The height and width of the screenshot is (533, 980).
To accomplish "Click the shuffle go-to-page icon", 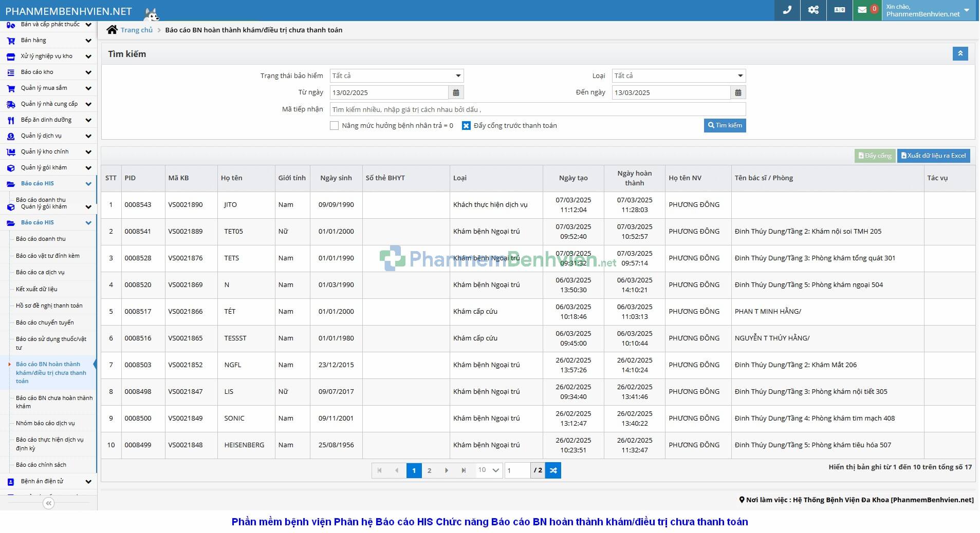I will pos(553,470).
